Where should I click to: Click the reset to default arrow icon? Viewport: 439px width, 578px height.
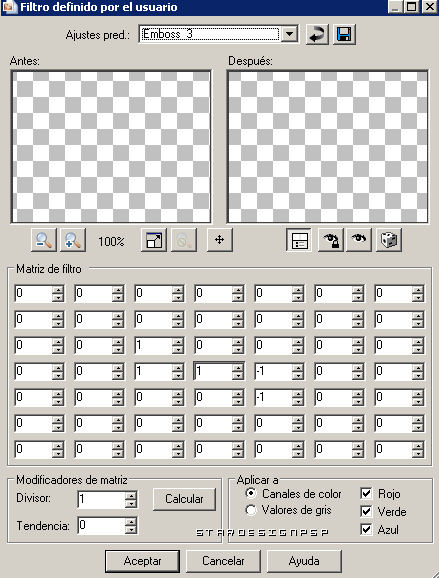317,35
